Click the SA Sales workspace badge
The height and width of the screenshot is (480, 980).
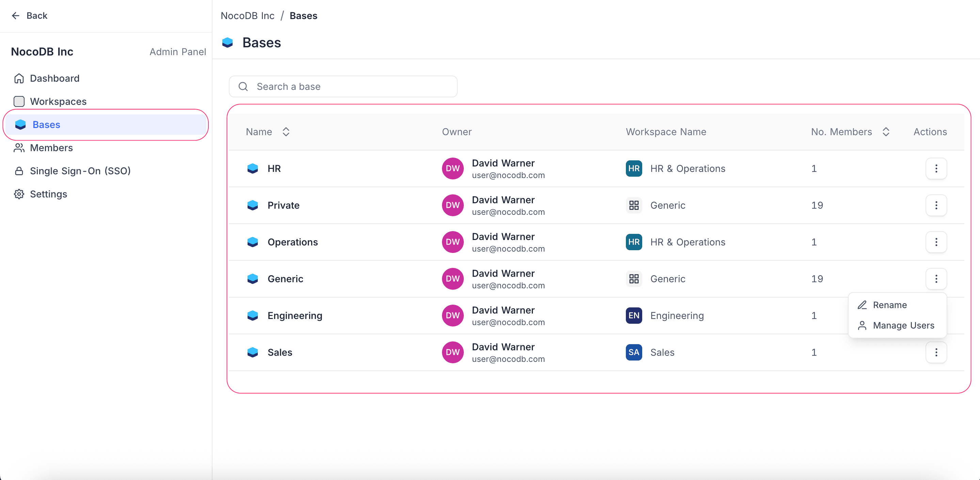click(633, 352)
